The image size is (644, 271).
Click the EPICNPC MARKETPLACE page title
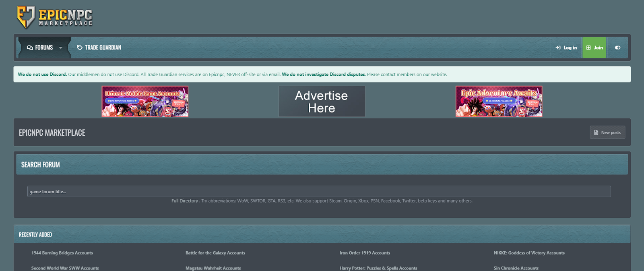pyautogui.click(x=52, y=132)
